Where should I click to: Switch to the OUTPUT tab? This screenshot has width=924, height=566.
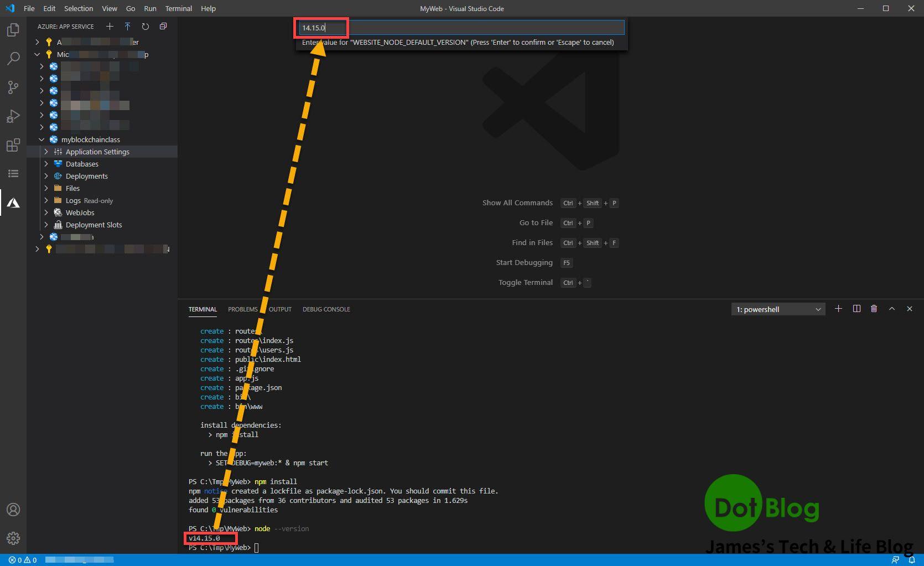click(x=280, y=309)
